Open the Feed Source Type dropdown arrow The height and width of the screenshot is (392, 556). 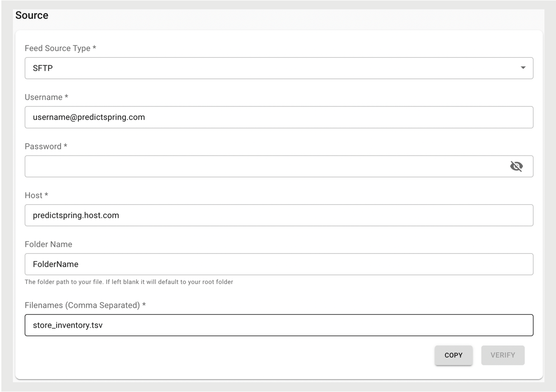[523, 68]
